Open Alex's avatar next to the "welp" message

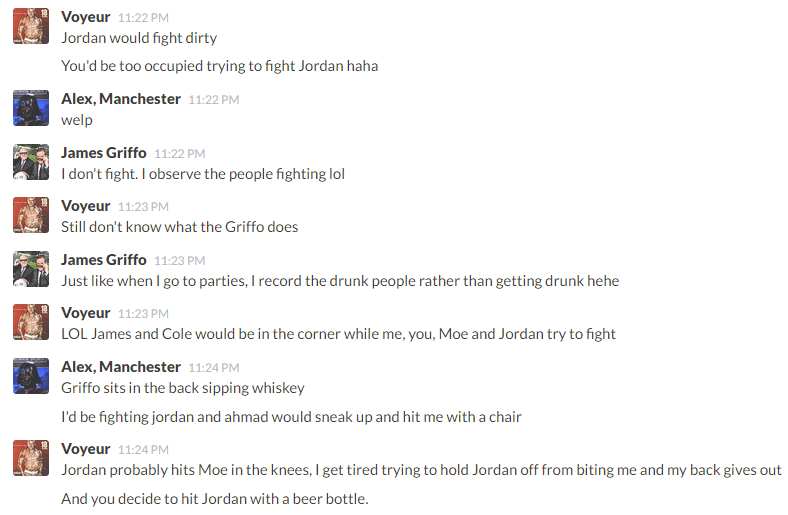click(x=31, y=108)
